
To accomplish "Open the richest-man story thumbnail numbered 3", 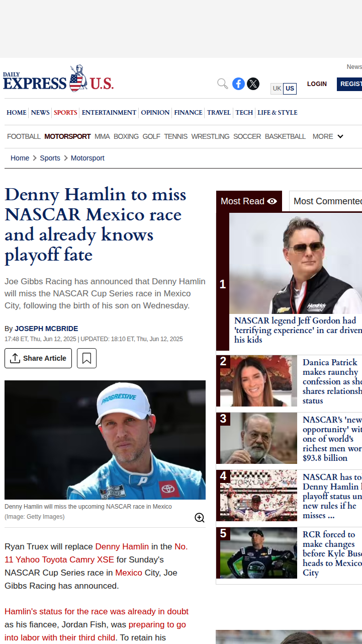I will (x=258, y=438).
